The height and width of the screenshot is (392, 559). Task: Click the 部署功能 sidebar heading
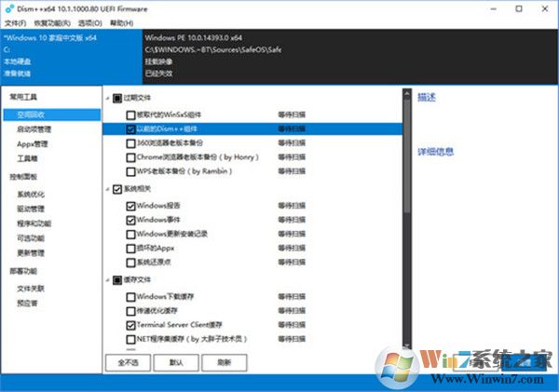coord(23,271)
